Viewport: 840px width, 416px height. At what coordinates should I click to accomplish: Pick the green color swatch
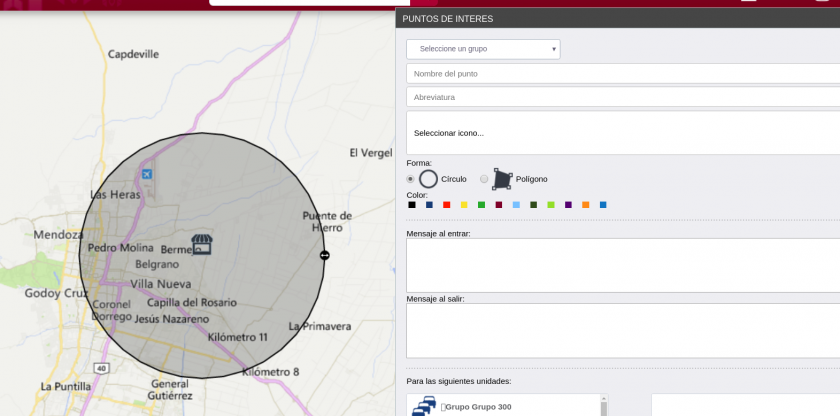click(481, 205)
